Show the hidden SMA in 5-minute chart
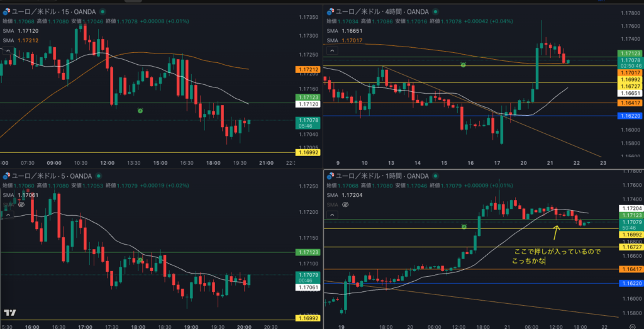This screenshot has width=644, height=329. click(21, 204)
